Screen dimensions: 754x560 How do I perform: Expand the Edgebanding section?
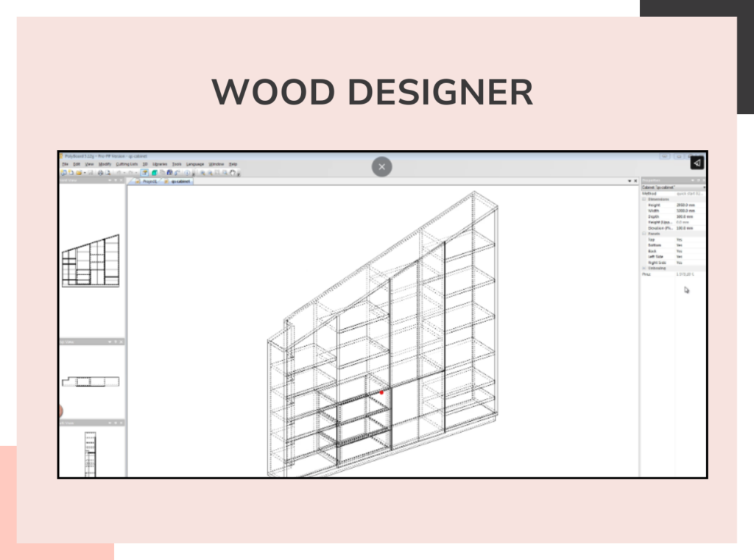click(x=644, y=268)
